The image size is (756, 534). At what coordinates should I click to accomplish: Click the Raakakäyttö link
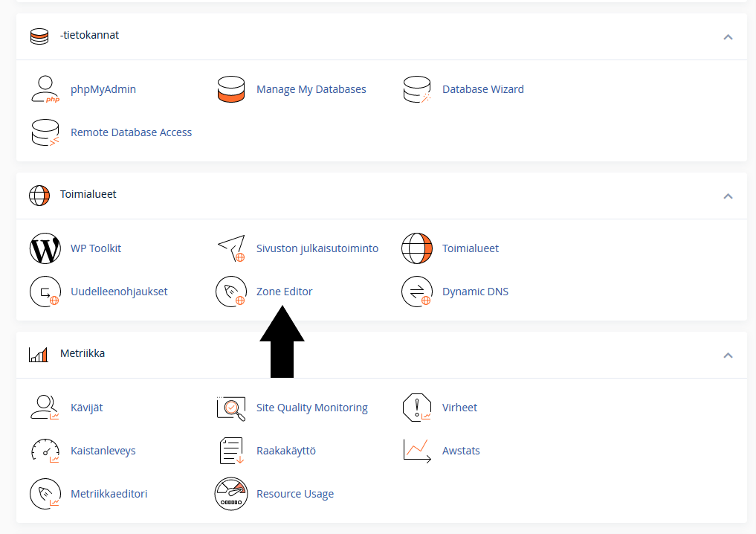(285, 451)
